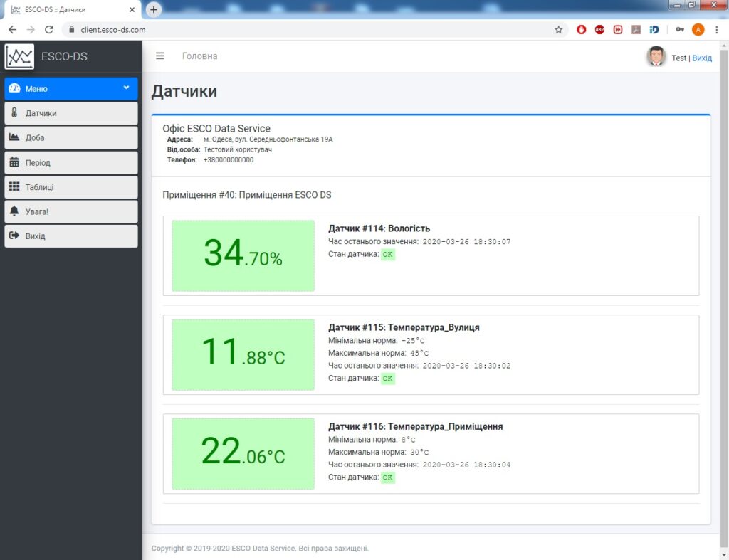Click the thermometer icon next to Датчики
This screenshot has height=560, width=729.
pos(14,112)
